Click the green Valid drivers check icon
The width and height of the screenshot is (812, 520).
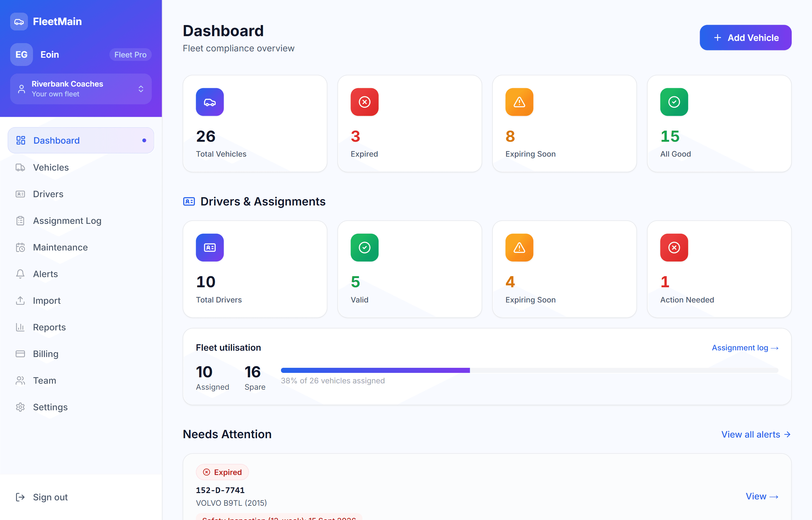pyautogui.click(x=364, y=248)
